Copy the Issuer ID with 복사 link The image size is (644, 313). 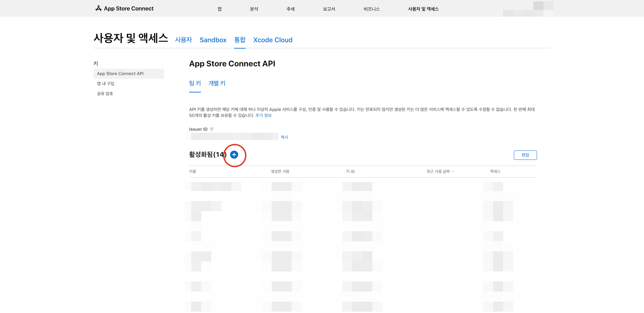[x=284, y=137]
